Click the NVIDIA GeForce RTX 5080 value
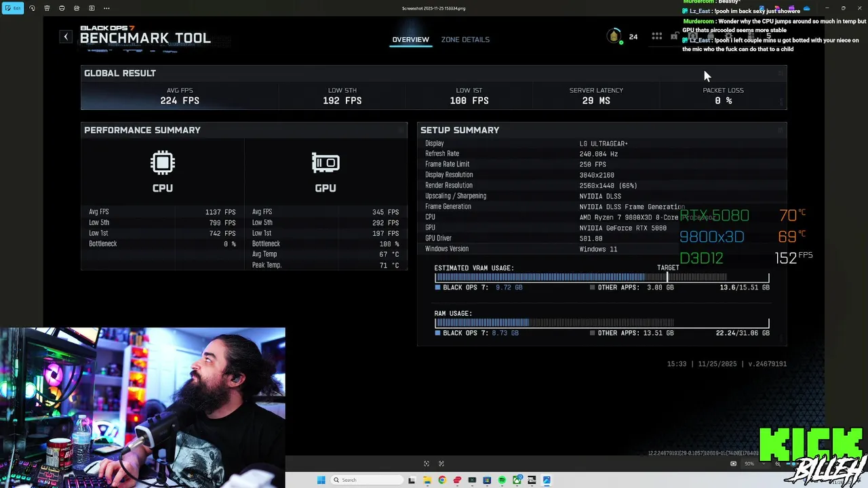The image size is (868, 488). click(623, 228)
